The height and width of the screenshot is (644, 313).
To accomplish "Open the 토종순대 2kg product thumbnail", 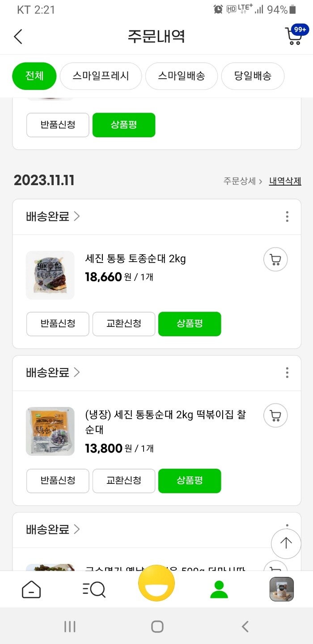I will [x=50, y=275].
